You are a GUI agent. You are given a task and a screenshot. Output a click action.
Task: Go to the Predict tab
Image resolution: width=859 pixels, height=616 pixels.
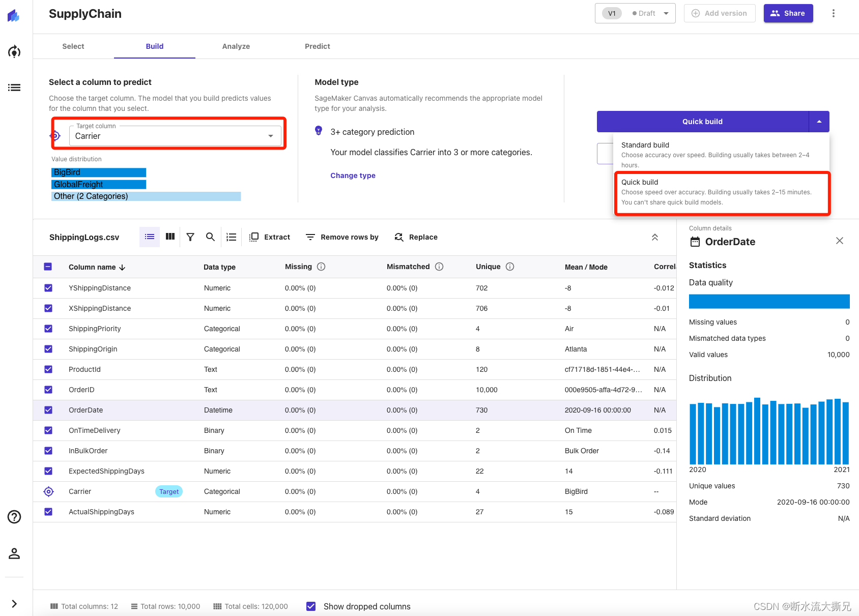click(318, 46)
